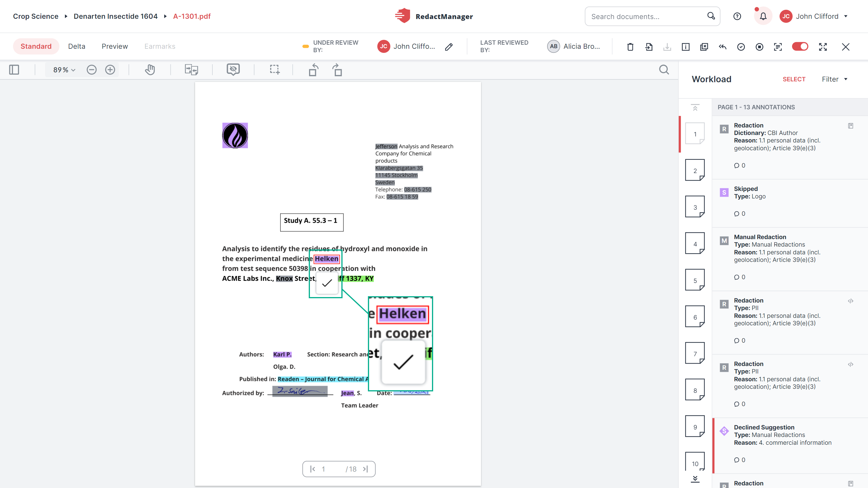The image size is (868, 488).
Task: Open the 89% zoom level dropdown
Action: [64, 70]
